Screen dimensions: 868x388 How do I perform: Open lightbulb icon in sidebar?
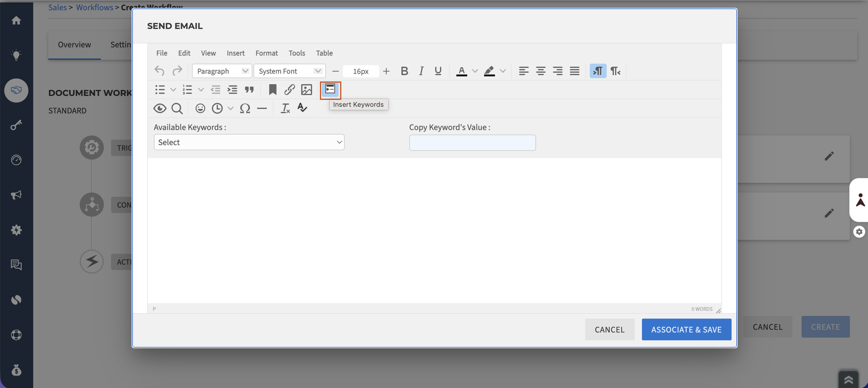pos(16,55)
